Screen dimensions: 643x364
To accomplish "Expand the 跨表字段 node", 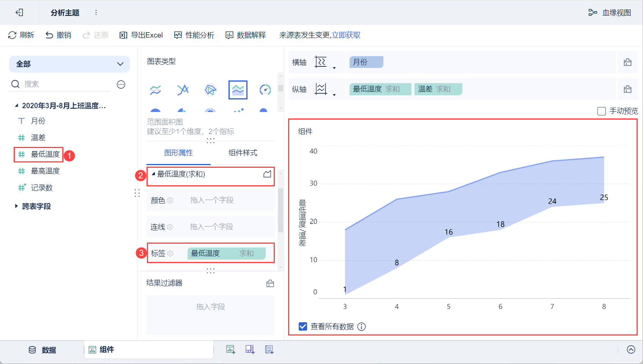I will pos(16,206).
